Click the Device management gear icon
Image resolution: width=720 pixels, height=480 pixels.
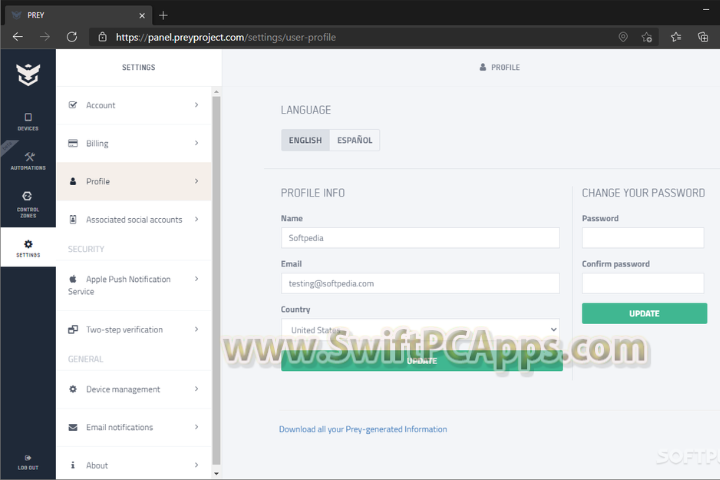point(73,389)
